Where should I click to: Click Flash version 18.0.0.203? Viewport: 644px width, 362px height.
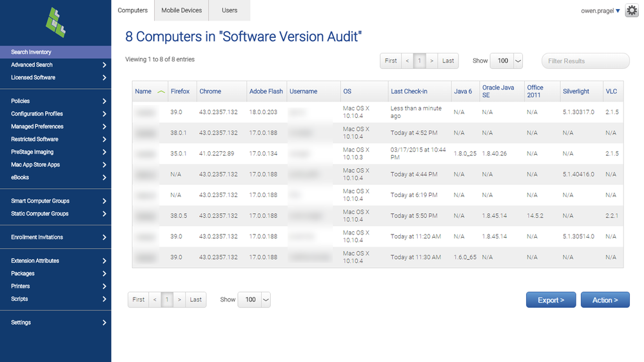pos(263,112)
